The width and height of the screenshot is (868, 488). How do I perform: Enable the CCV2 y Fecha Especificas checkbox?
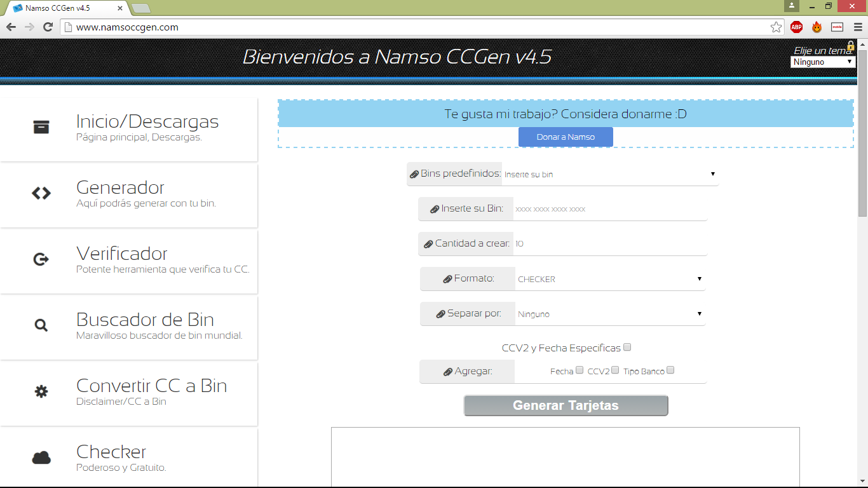coord(627,348)
